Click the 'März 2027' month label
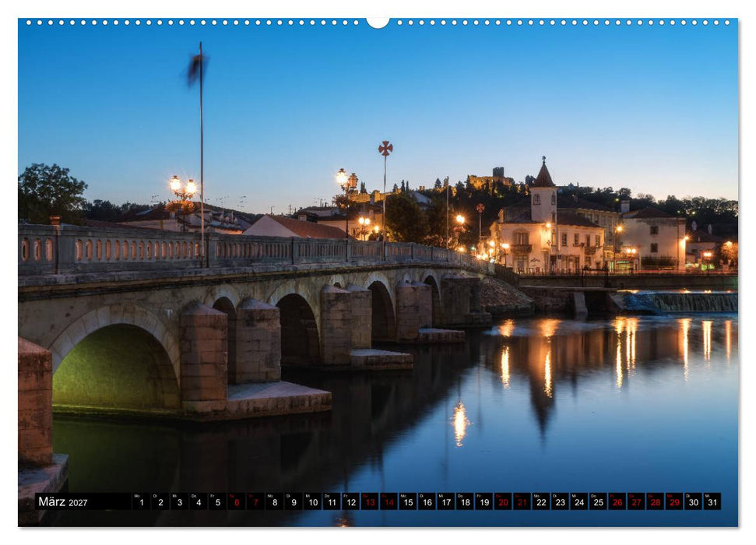Viewport: 756px width, 545px height. tap(63, 501)
